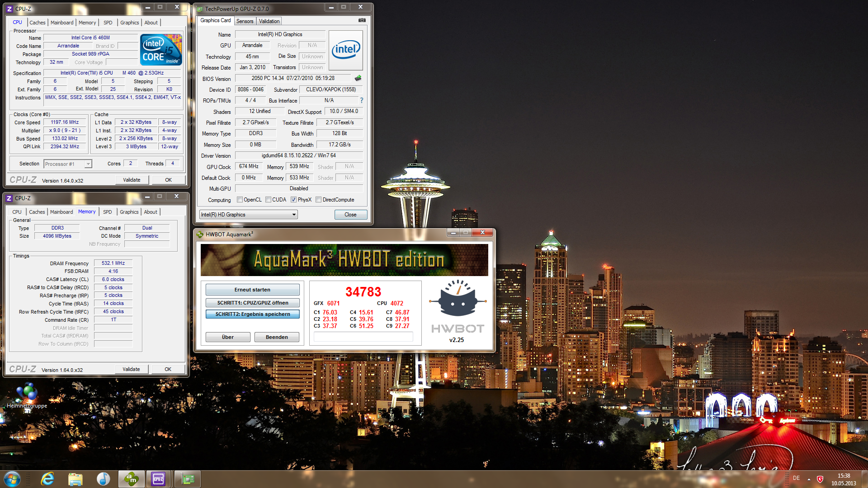The width and height of the screenshot is (868, 488).
Task: Open the Processor #1 selection dropdown
Action: (x=68, y=164)
